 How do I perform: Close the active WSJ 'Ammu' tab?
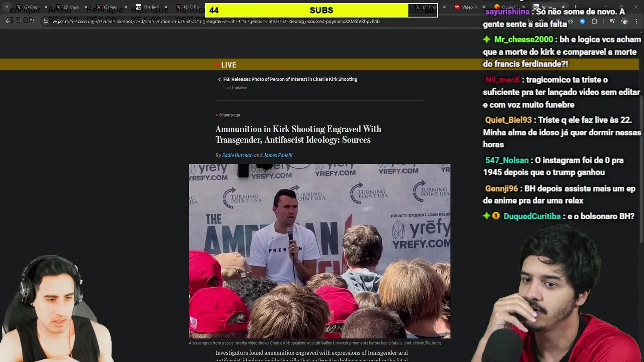click(564, 7)
